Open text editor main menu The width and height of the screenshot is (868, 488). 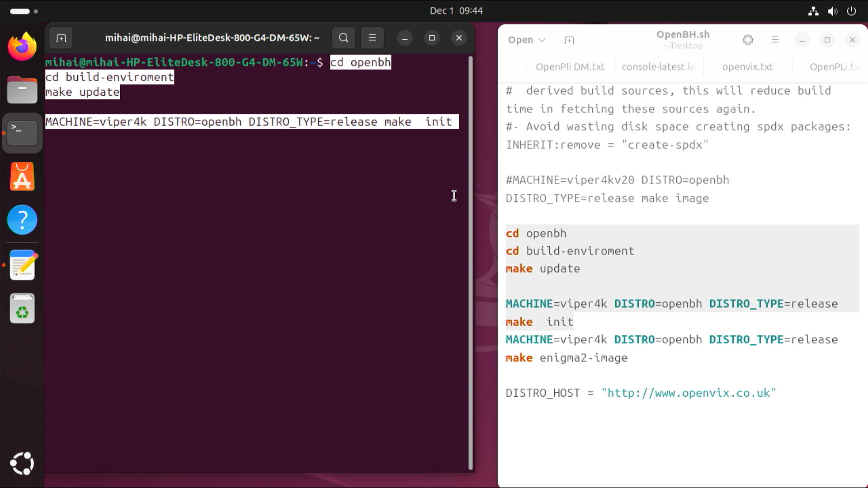(775, 40)
